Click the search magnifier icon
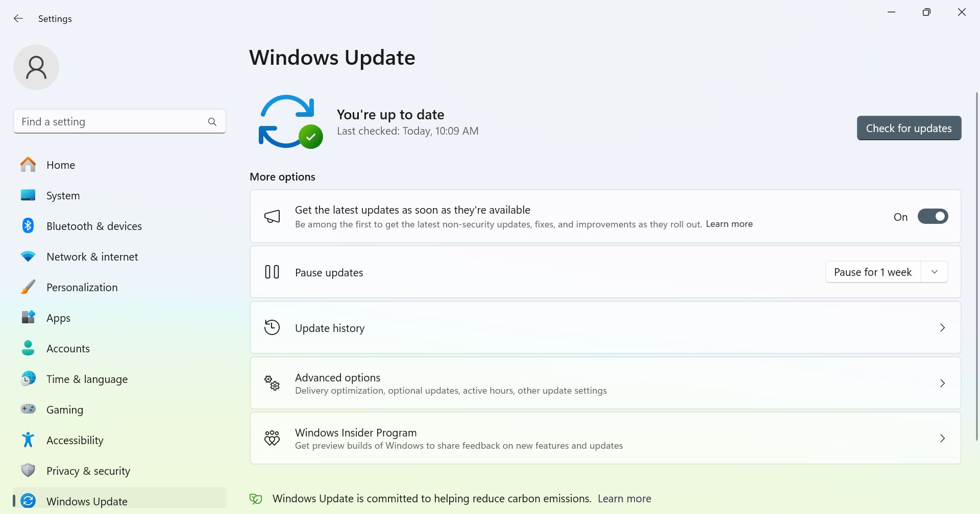The image size is (980, 514). (x=212, y=122)
